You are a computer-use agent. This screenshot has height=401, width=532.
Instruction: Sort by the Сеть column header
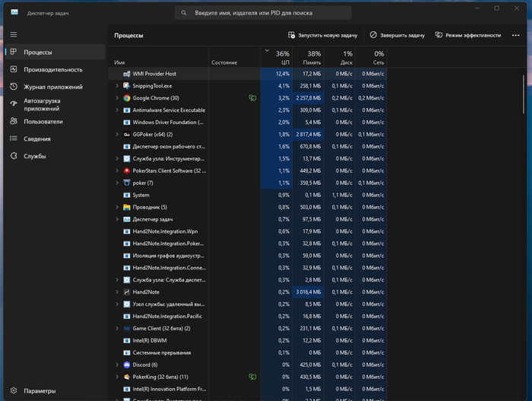pyautogui.click(x=371, y=57)
